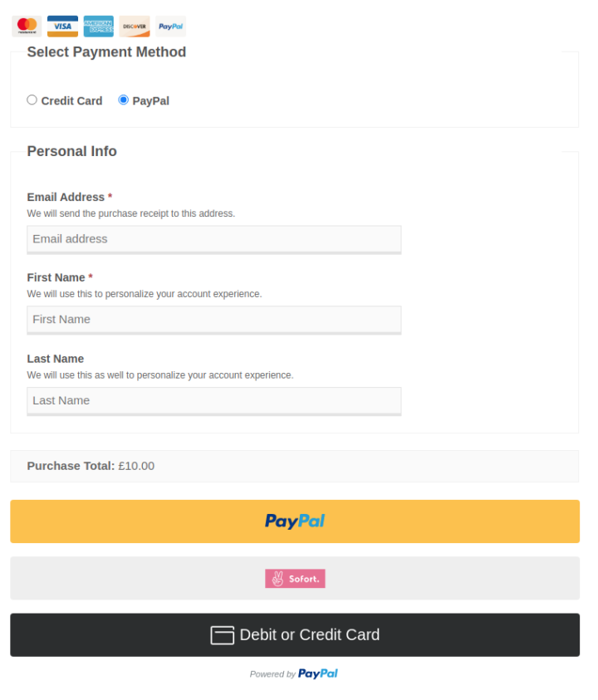Click the PayPal icon in the card row
This screenshot has height=700, width=598.
pyautogui.click(x=169, y=26)
